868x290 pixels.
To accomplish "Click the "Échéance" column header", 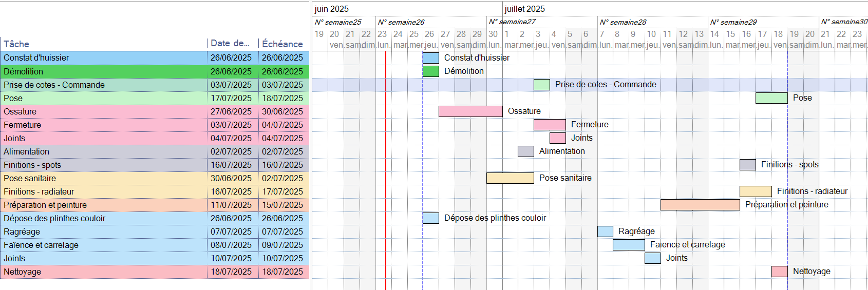I will tap(282, 44).
